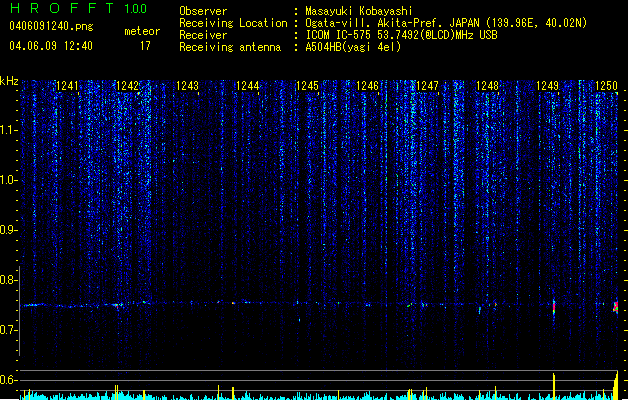Click the HROFFT 1.0.0 title text
629x400 pixels.
pos(79,8)
